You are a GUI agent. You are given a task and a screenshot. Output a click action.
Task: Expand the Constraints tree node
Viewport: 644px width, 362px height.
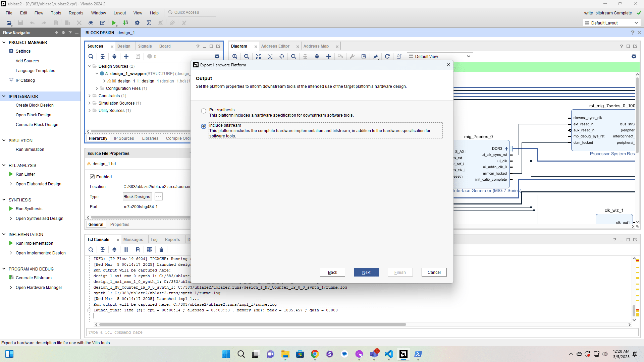tap(90, 96)
